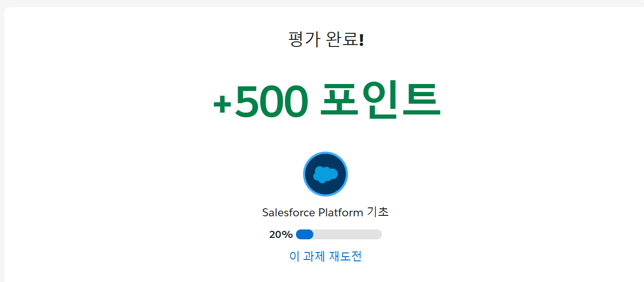Click the 평가 완료! heading
Screen dimensions: 644x282
[326, 39]
